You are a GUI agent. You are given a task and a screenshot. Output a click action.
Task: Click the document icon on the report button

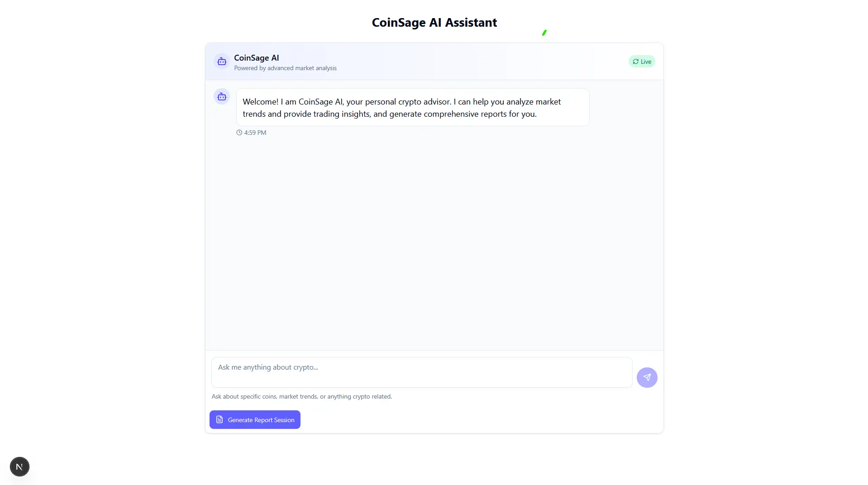click(x=219, y=419)
